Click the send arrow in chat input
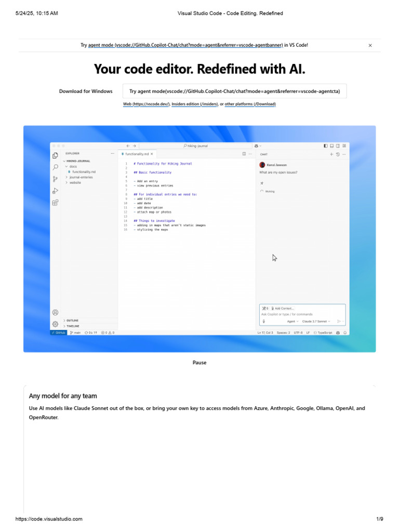399x532 pixels. (x=339, y=321)
